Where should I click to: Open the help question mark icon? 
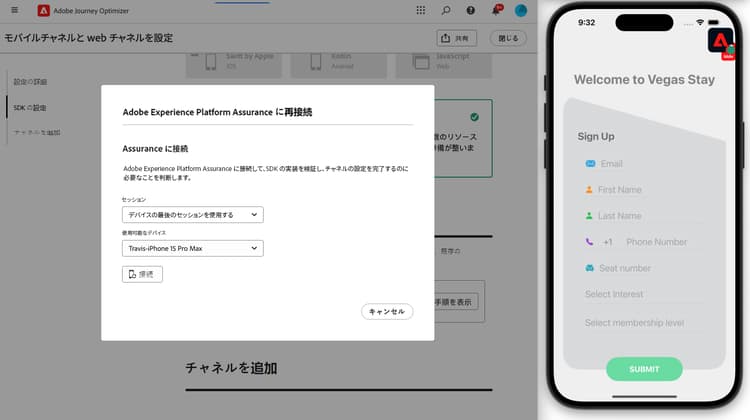tap(471, 10)
